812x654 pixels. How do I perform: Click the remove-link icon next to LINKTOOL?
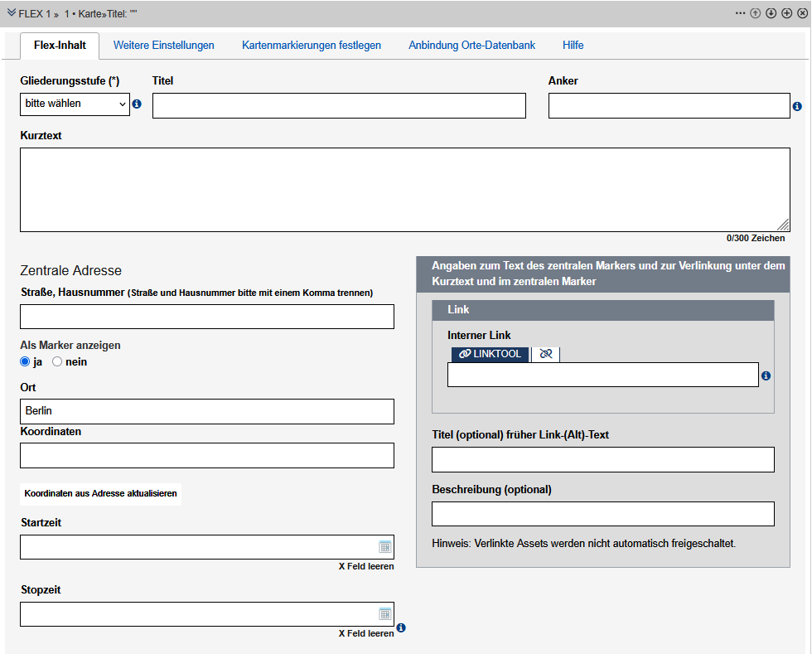(545, 354)
